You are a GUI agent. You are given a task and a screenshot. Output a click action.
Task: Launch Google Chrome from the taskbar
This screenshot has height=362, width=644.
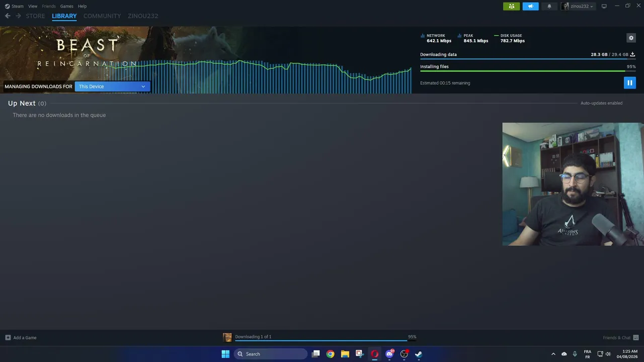[330, 354]
